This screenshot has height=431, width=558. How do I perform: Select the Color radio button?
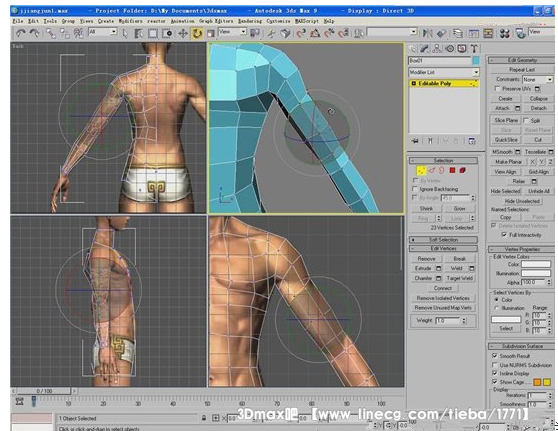pyautogui.click(x=496, y=300)
